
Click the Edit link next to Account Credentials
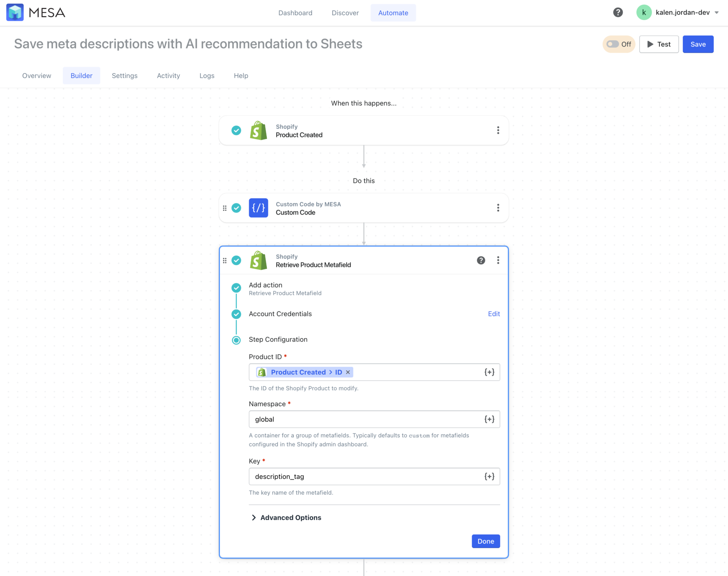coord(494,314)
